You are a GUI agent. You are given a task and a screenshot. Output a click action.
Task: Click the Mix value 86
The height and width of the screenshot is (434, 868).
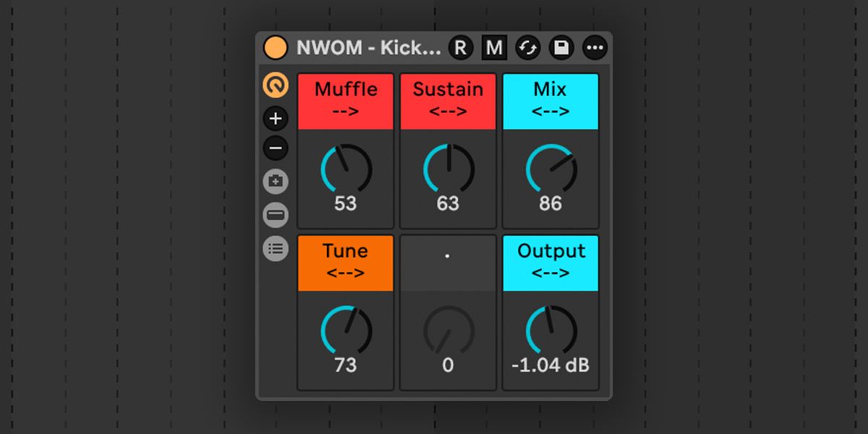550,204
